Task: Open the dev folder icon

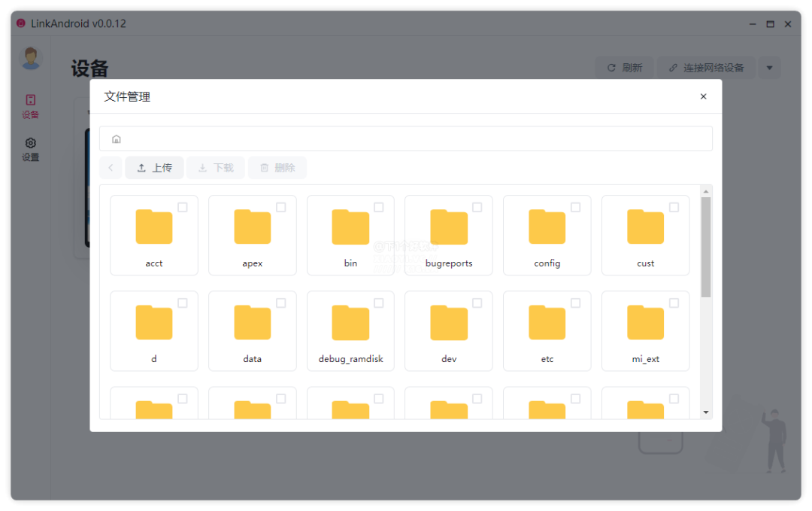Action: click(449, 322)
